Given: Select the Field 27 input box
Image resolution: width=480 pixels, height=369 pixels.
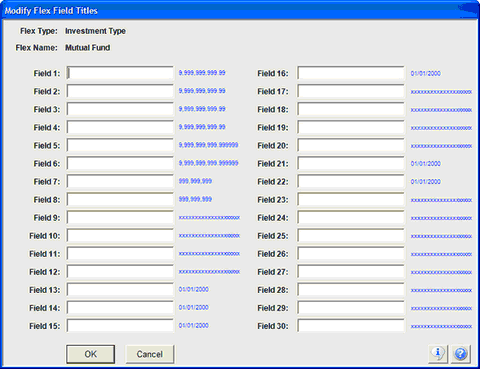Looking at the screenshot, I should point(351,272).
